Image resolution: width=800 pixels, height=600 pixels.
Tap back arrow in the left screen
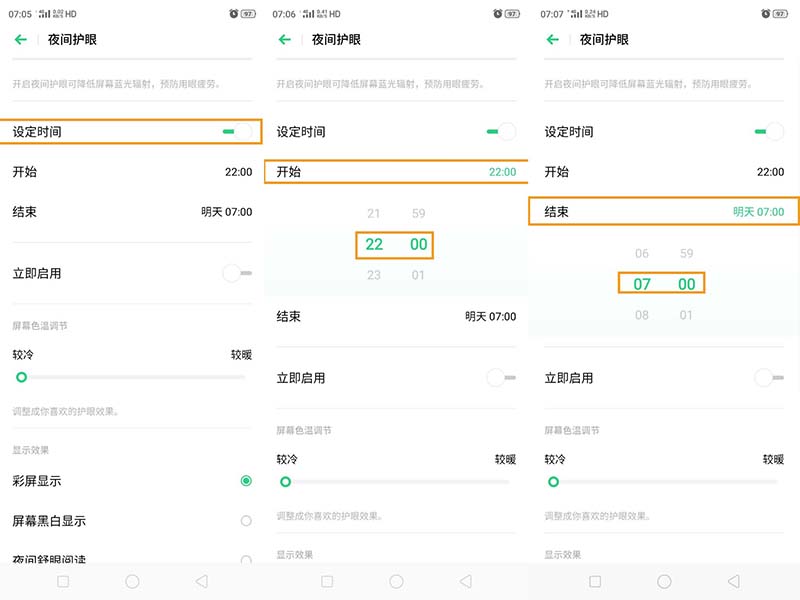pos(20,39)
